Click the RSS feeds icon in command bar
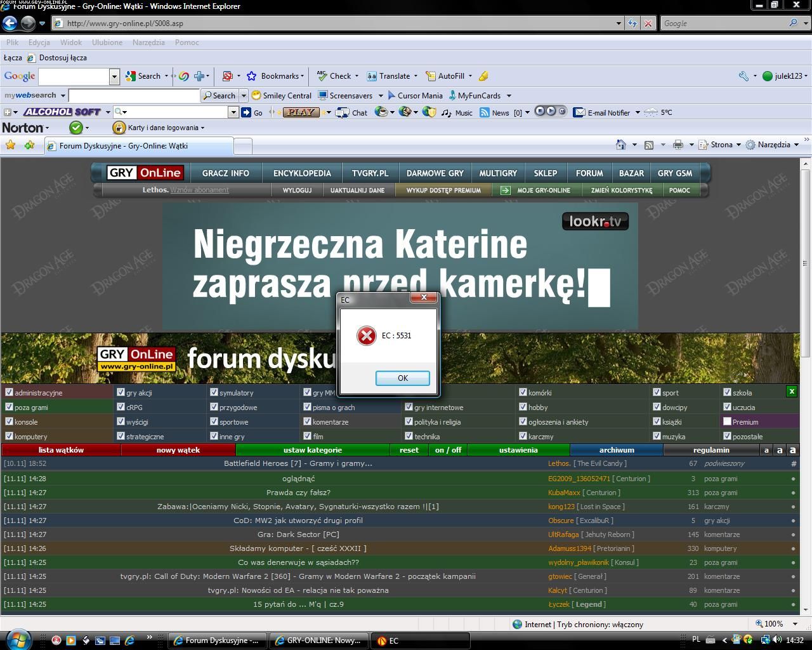This screenshot has width=812, height=650. 648,145
